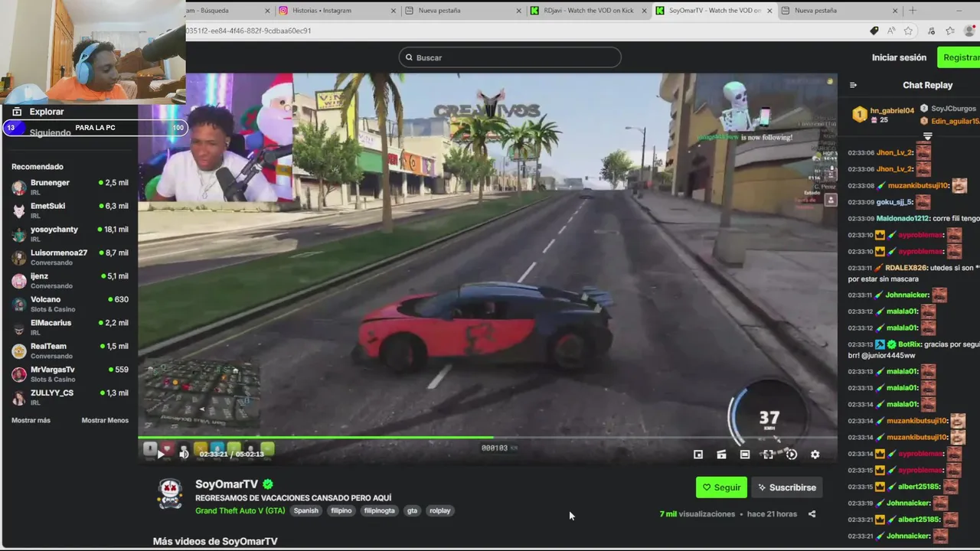Click Mostrar más in sidebar
980x551 pixels.
[x=31, y=420]
